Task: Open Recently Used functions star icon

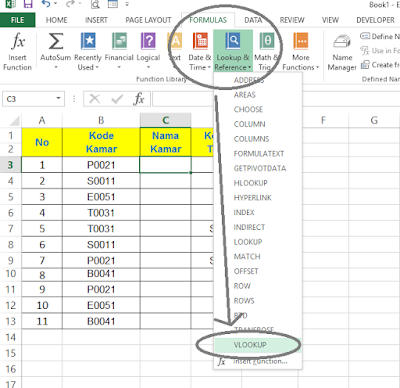Action: [88, 41]
